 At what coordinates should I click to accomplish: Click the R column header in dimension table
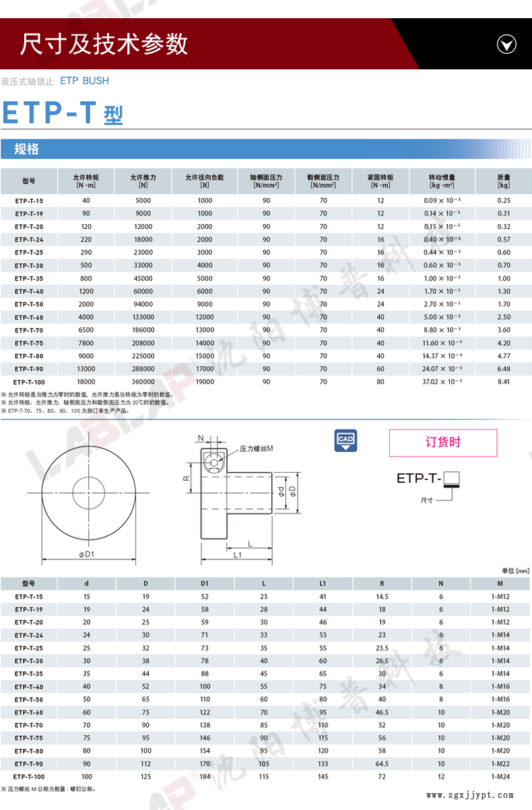(382, 584)
